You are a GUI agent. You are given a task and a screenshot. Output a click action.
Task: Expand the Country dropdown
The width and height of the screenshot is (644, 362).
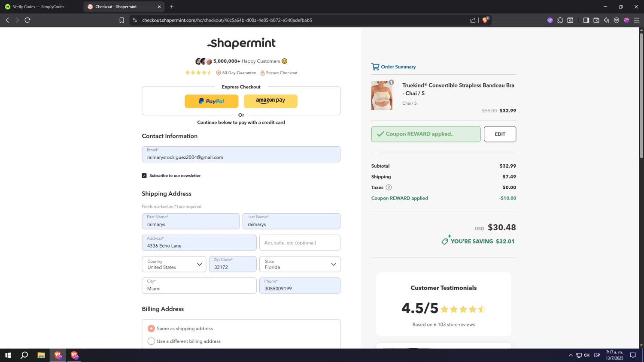pos(174,264)
